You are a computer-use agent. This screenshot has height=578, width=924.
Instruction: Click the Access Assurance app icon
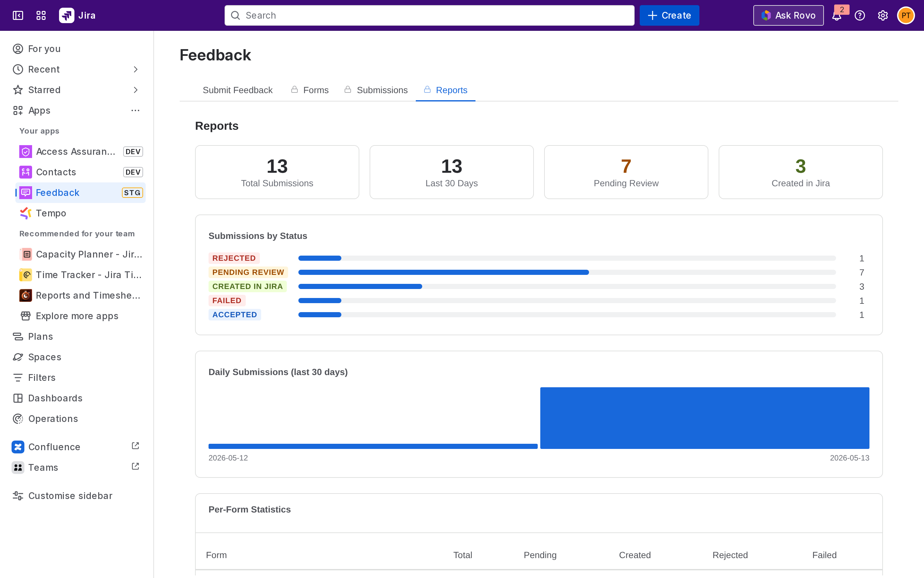(26, 151)
